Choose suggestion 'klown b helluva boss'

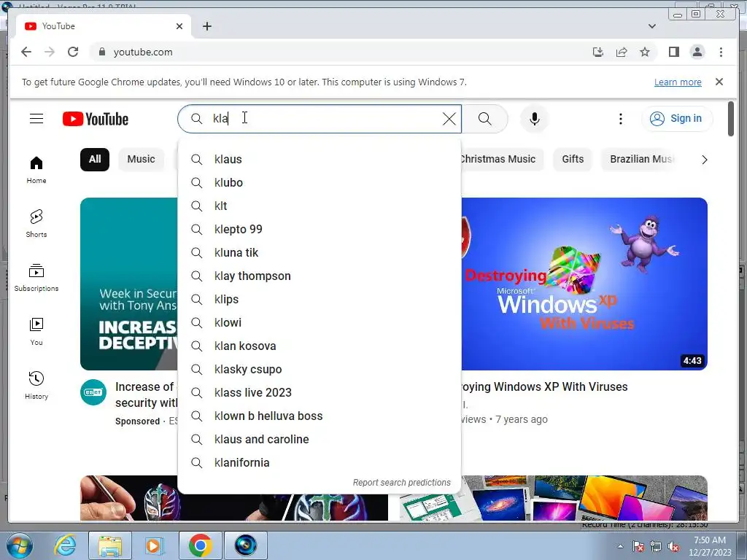(x=320, y=416)
